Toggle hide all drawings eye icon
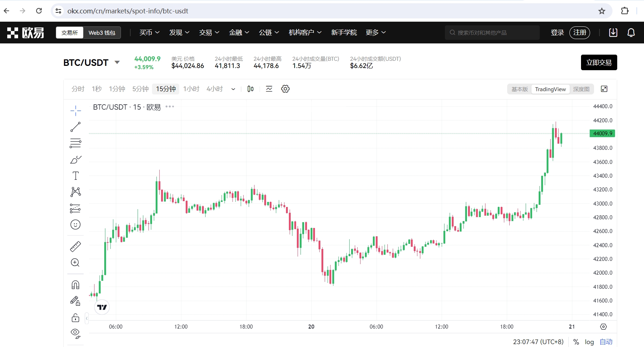 pos(75,333)
